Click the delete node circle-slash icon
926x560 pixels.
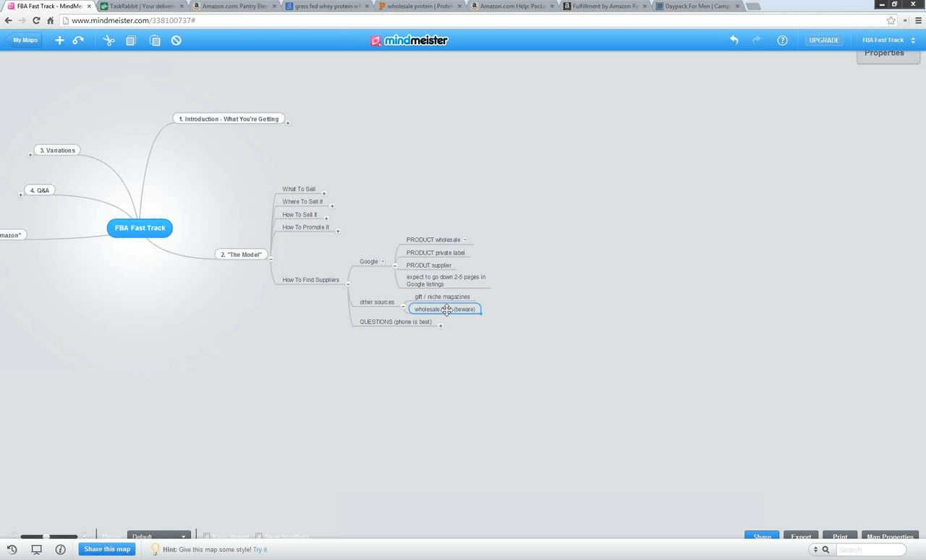tap(177, 41)
